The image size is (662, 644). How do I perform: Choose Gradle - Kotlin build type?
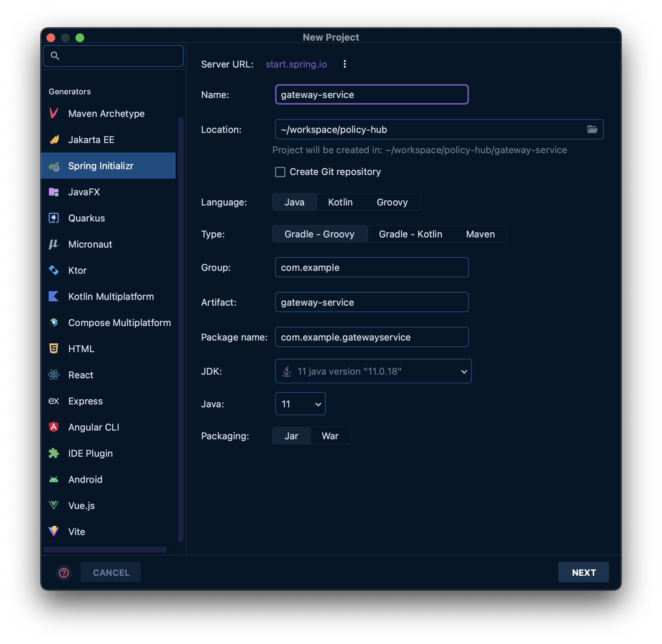pos(411,234)
